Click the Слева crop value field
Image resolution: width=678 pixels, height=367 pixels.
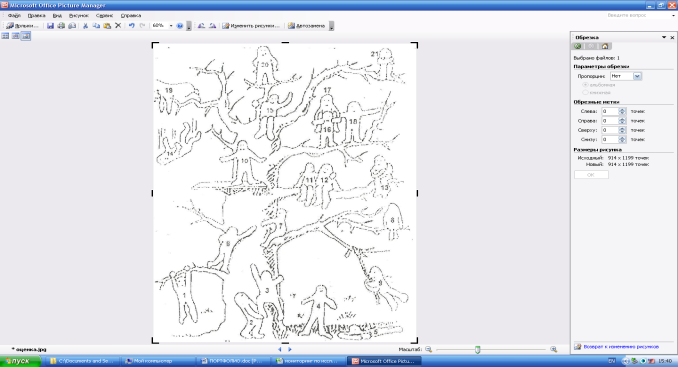click(610, 112)
